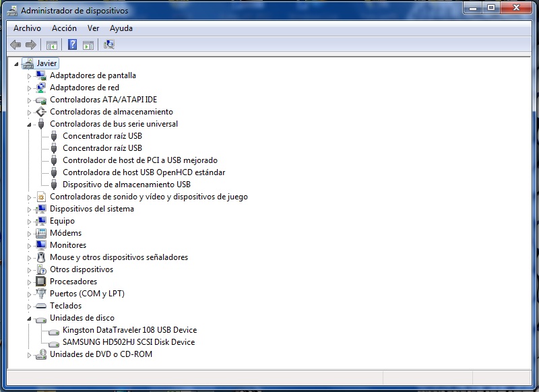Select Mouse y otros dispositivos señaladores label
This screenshot has height=392, width=539.
(119, 257)
